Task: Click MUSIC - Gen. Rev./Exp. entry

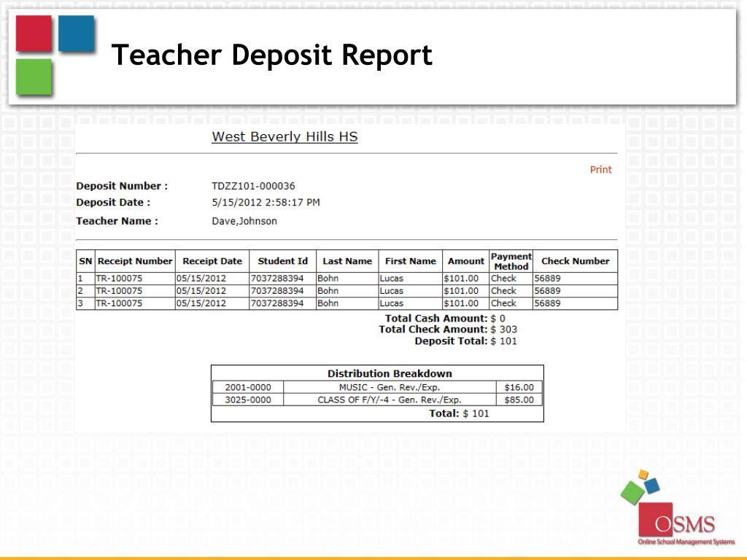Action: [390, 387]
